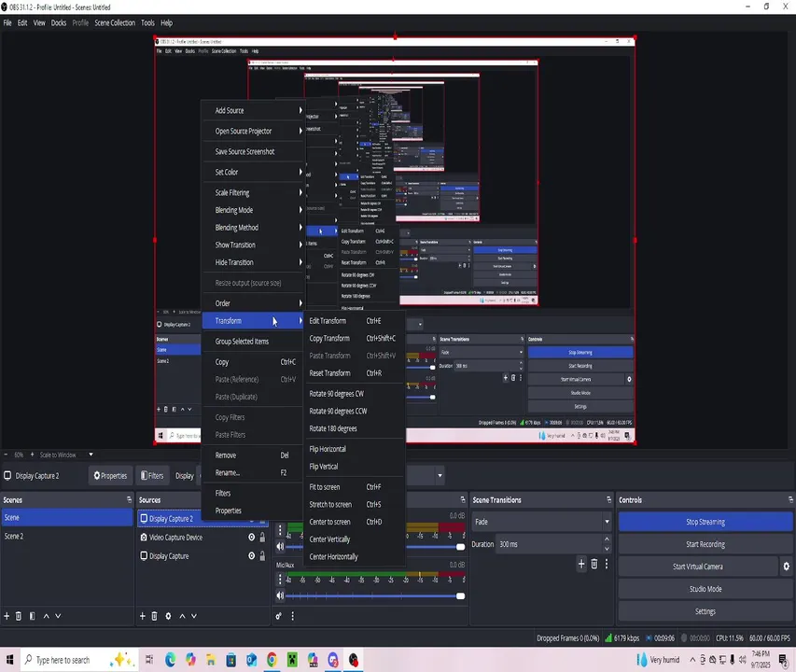
Task: Adjust the Mic/Aux volume slider handle
Action: tap(460, 595)
